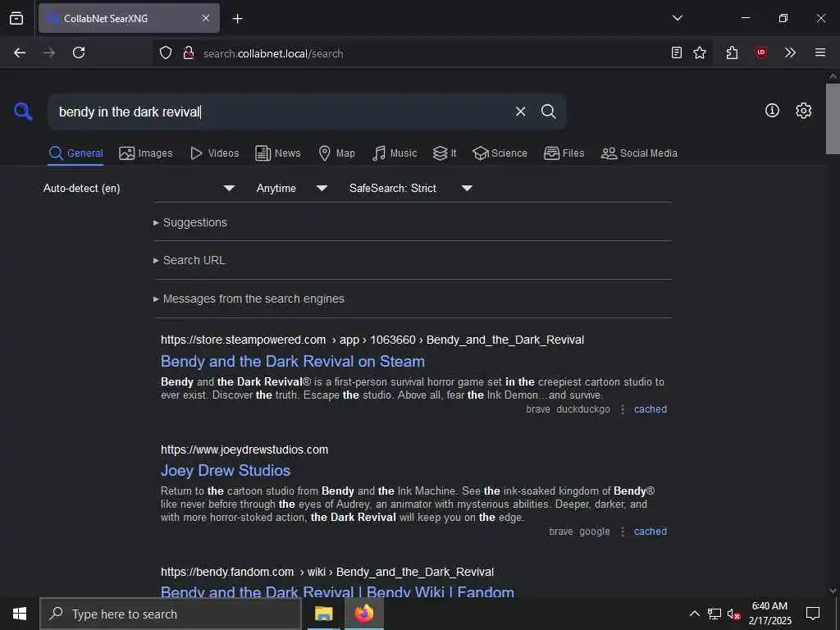Screen dimensions: 840x630
Task: Reload the page with refresh icon
Action: [x=79, y=52]
